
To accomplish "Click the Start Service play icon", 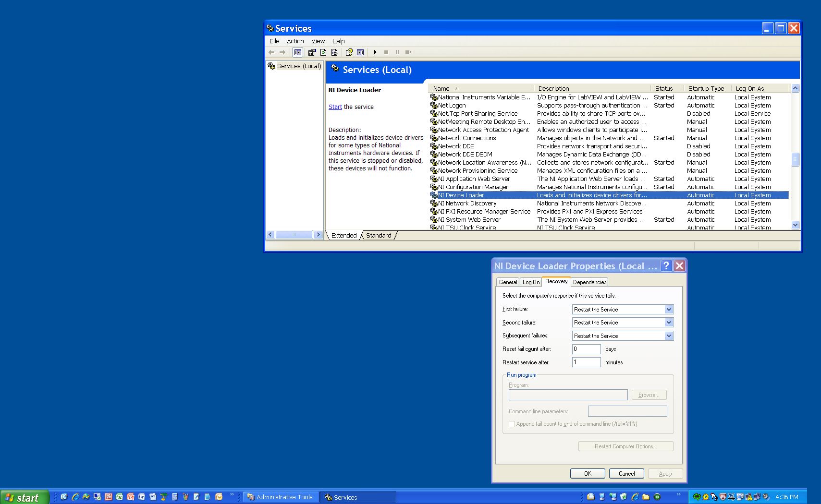I will pos(375,52).
